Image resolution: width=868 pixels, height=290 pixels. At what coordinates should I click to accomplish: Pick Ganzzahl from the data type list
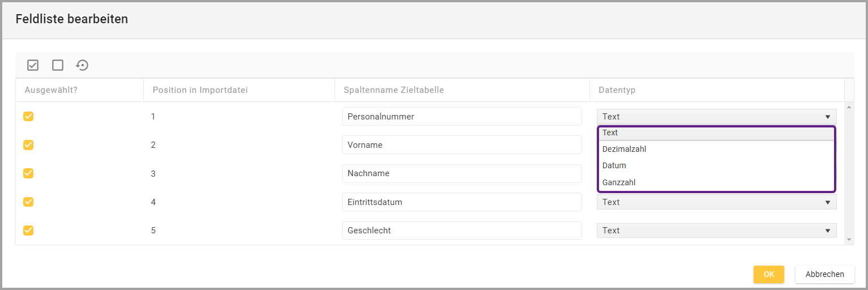click(619, 182)
